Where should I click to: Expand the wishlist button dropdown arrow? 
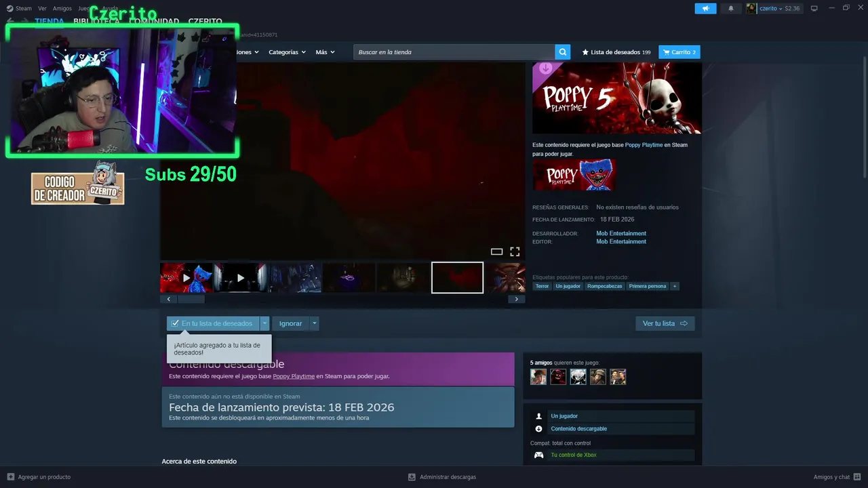(264, 323)
